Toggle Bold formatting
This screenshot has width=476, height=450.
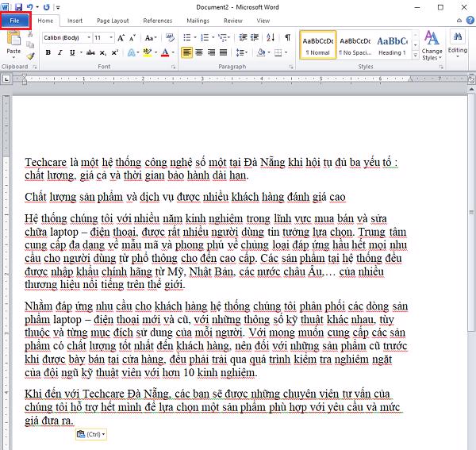(x=48, y=53)
